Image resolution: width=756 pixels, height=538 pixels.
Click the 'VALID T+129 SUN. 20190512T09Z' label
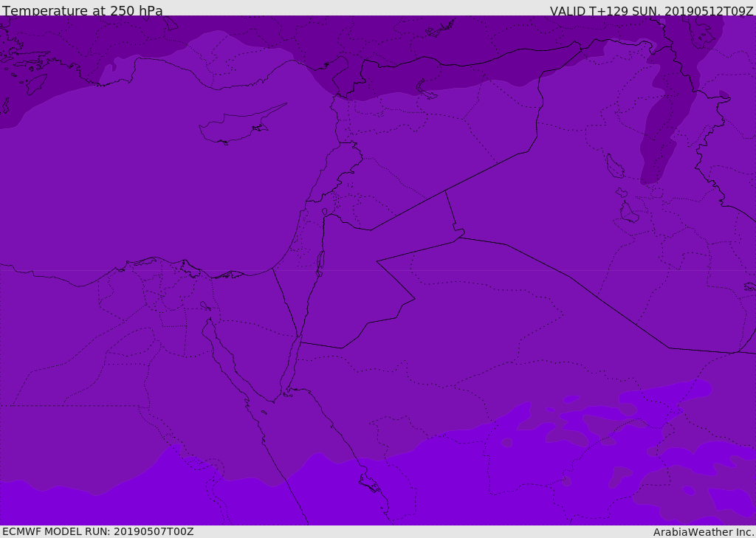[651, 10]
